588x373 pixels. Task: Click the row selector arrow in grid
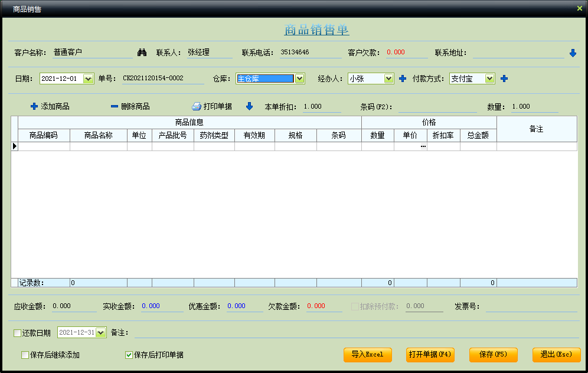15,146
